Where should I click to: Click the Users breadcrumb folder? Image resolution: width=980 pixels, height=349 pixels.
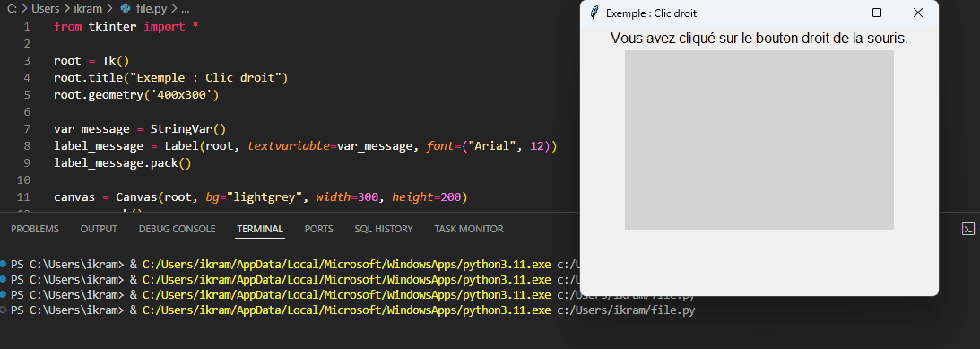(45, 9)
